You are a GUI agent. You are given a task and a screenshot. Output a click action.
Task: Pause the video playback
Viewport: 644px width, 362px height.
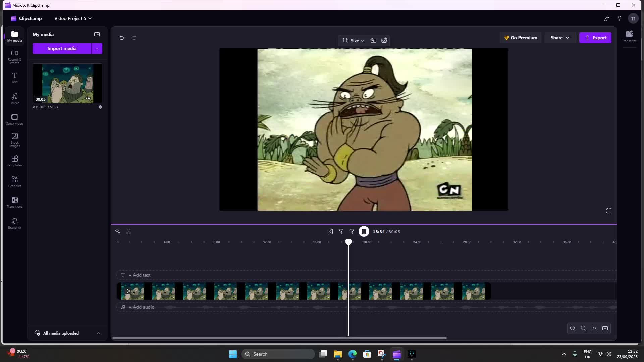pos(364,231)
